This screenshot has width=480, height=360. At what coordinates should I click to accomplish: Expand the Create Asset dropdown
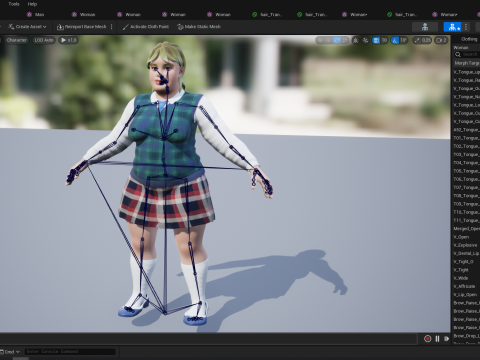27,27
